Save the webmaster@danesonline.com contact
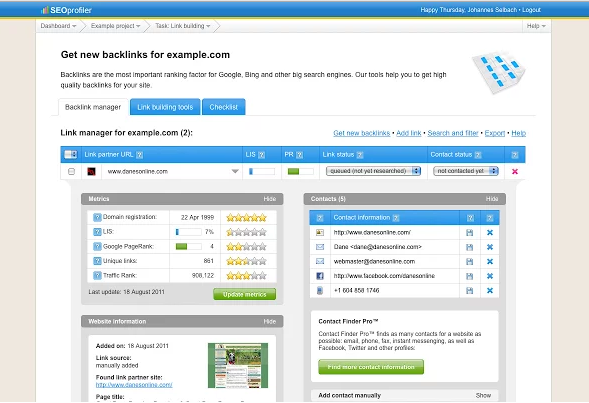 pos(470,261)
